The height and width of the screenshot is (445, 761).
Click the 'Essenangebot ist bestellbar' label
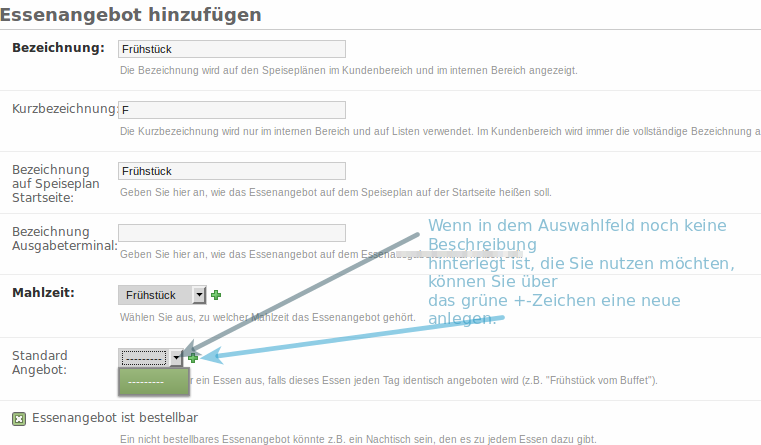point(115,418)
